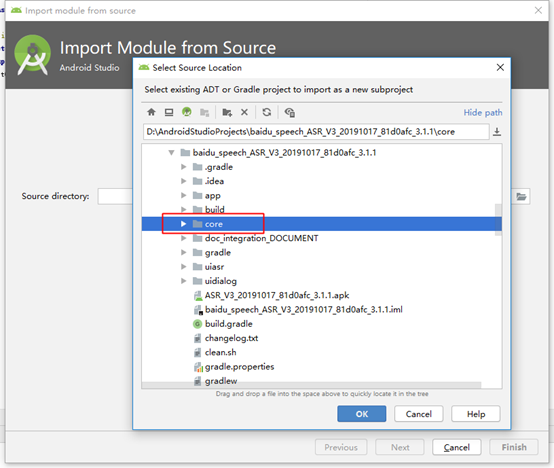Screen dimensions: 554x468
Task: Select changelog.txt file
Action: [322, 338]
